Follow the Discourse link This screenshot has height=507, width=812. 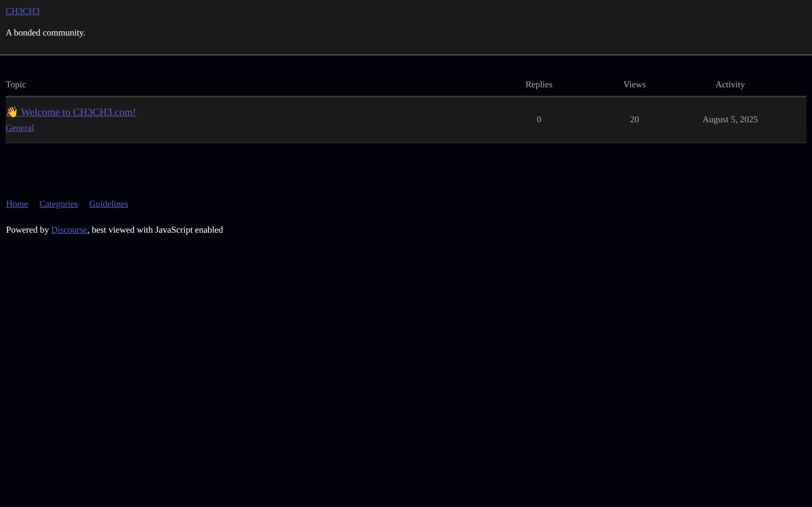coord(69,230)
